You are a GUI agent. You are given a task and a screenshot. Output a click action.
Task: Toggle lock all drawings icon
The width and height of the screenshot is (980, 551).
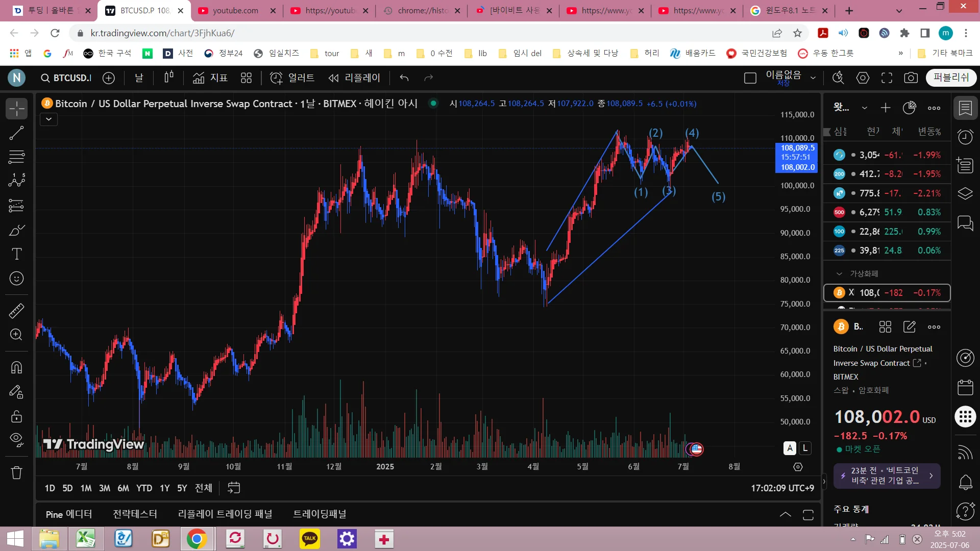[16, 416]
